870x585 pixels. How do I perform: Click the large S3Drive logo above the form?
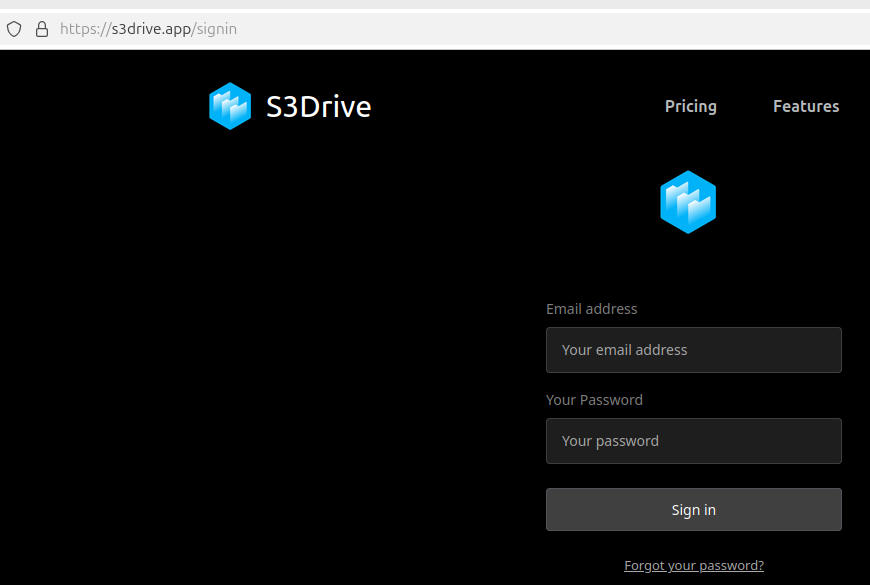(x=688, y=202)
